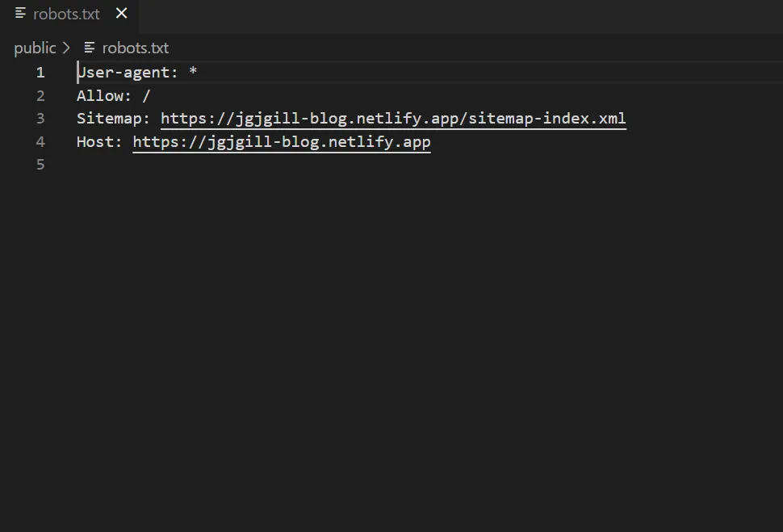783x532 pixels.
Task: Select line number 3 in the gutter
Action: point(40,119)
